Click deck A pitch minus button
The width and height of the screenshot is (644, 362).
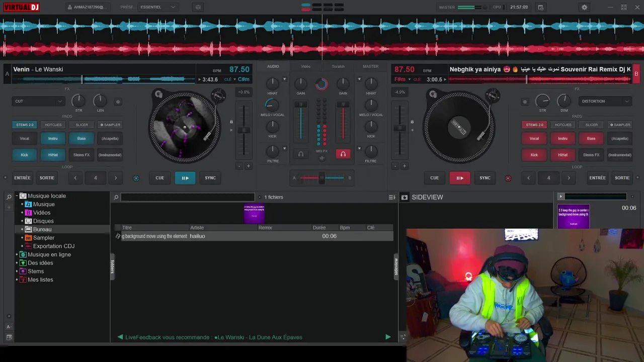(x=239, y=166)
